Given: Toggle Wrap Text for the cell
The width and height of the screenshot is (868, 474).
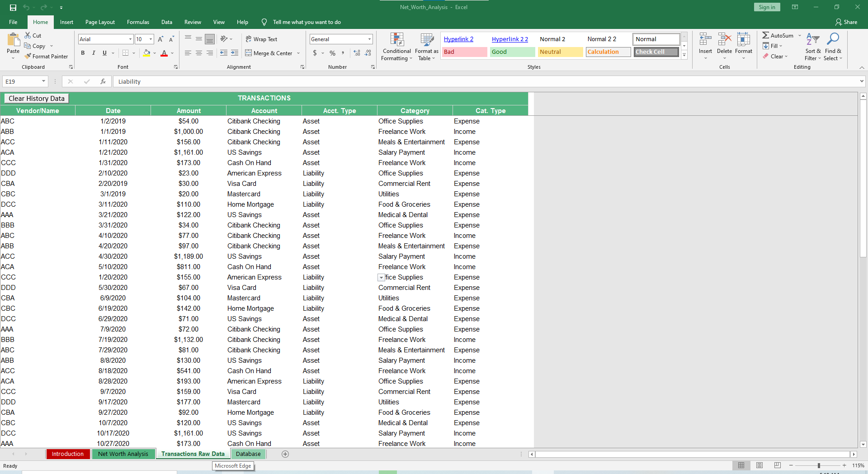Looking at the screenshot, I should point(261,39).
